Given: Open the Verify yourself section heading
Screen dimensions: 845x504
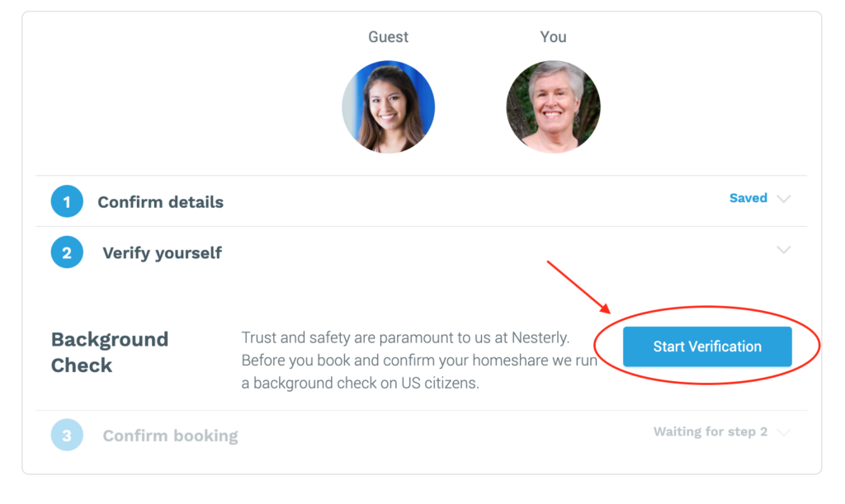Looking at the screenshot, I should coord(162,253).
